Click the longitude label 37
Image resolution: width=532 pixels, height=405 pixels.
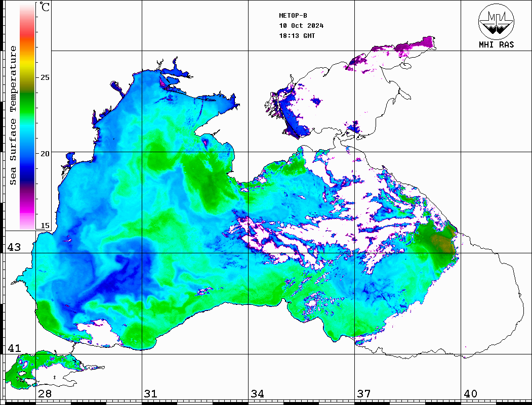coord(364,394)
